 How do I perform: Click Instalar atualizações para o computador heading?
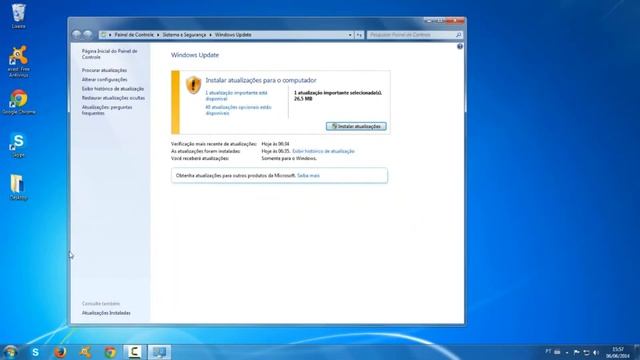[x=261, y=80]
